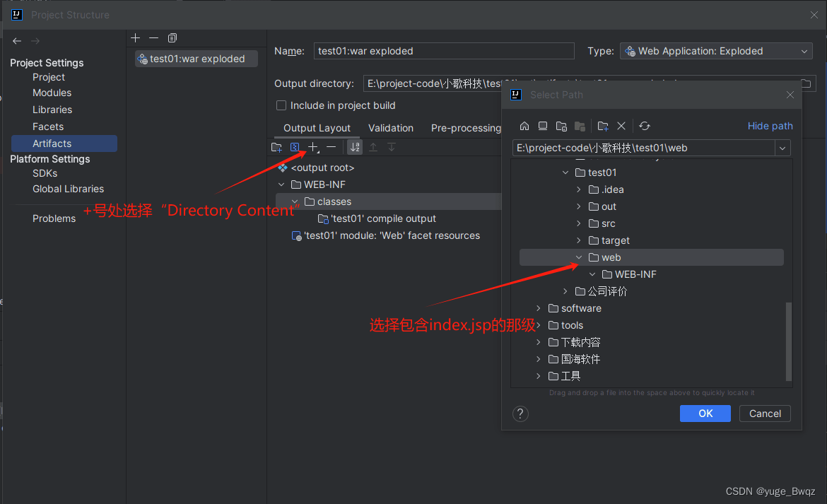Click the New Folder icon in Select Path
The image size is (827, 504).
pyautogui.click(x=603, y=126)
